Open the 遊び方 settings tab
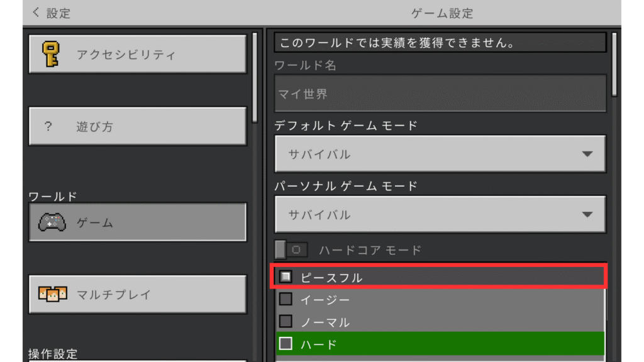The width and height of the screenshot is (644, 362). 138,126
